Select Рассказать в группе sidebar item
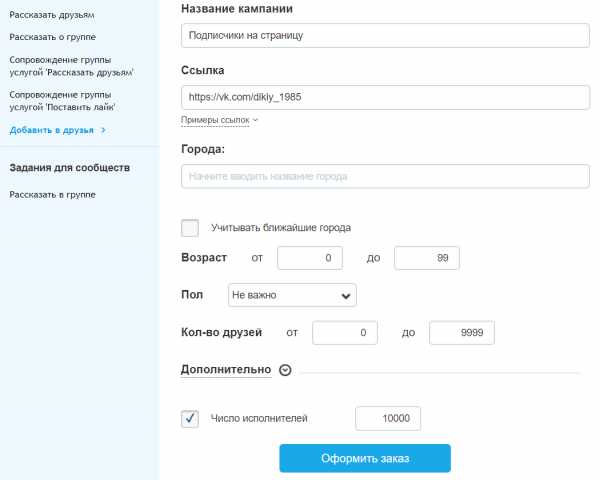This screenshot has height=480, width=600. (52, 194)
